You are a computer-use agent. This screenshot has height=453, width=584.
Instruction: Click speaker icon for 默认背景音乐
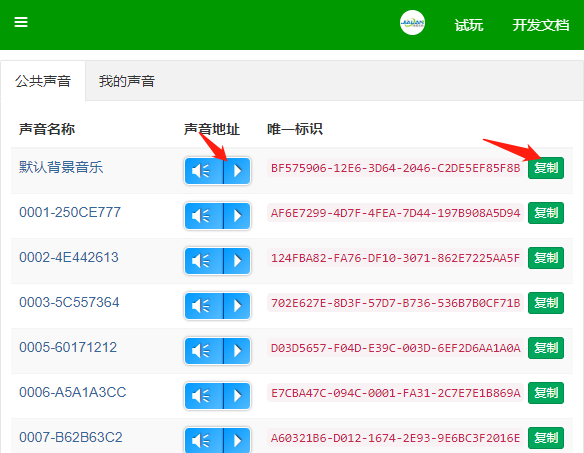pyautogui.click(x=204, y=171)
